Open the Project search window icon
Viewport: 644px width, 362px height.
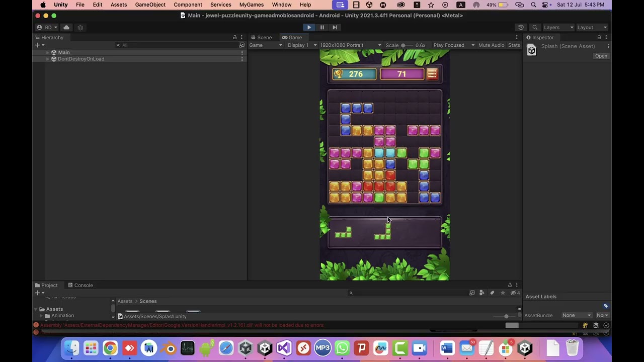coord(472,293)
